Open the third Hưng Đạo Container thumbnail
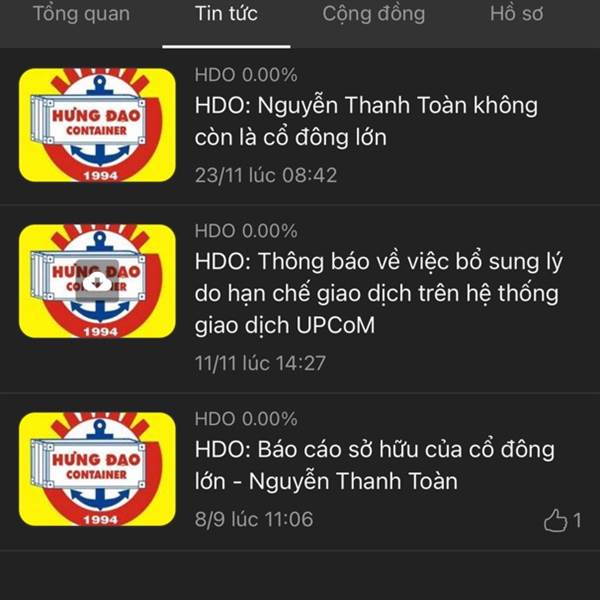The width and height of the screenshot is (600, 600). [97, 469]
